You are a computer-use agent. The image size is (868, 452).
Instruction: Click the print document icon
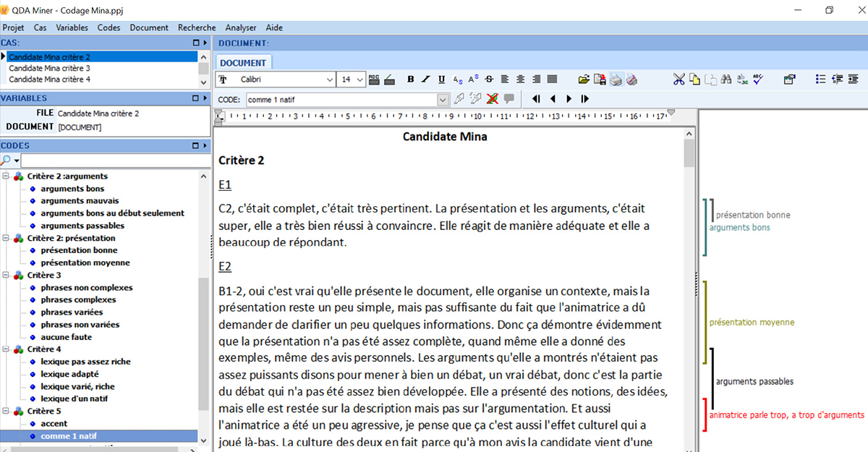tap(616, 80)
